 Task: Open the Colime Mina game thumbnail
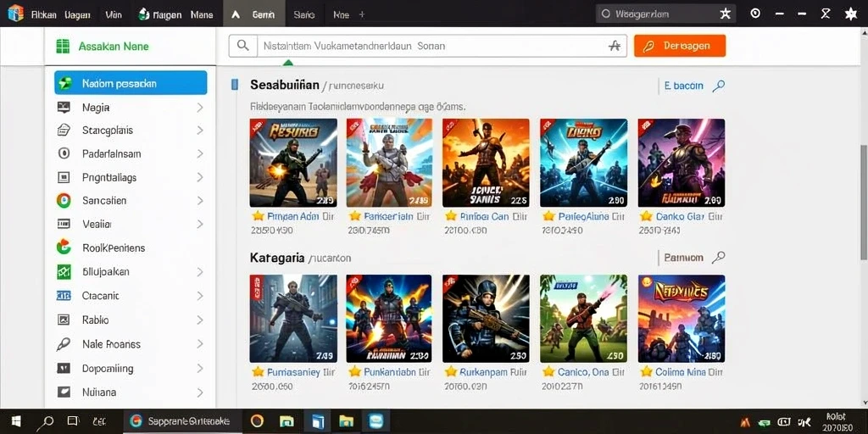[x=682, y=319]
